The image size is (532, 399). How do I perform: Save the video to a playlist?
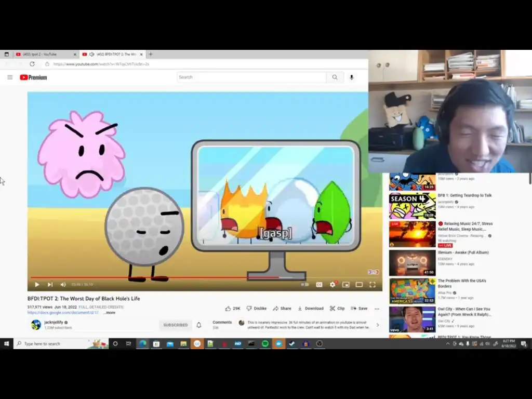[x=359, y=309]
